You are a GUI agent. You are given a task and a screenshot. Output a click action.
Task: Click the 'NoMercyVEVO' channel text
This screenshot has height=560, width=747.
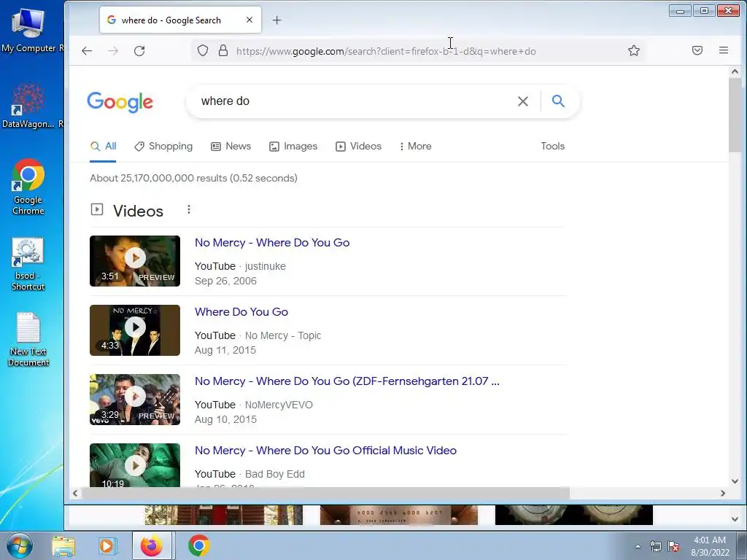[279, 405]
